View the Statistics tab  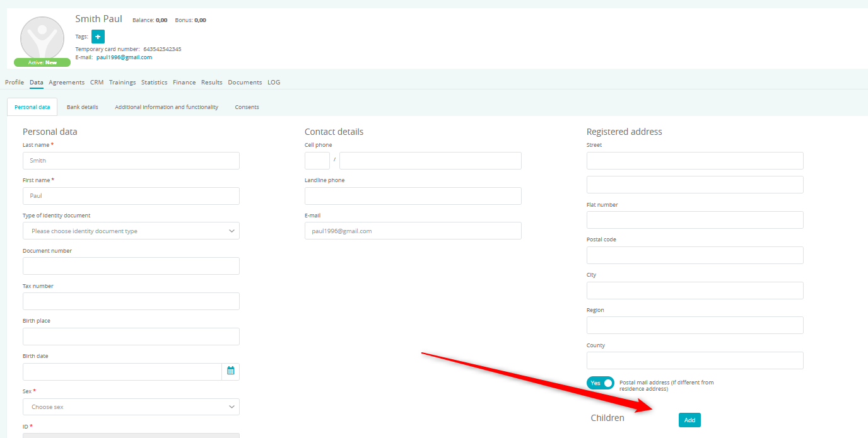(x=155, y=83)
